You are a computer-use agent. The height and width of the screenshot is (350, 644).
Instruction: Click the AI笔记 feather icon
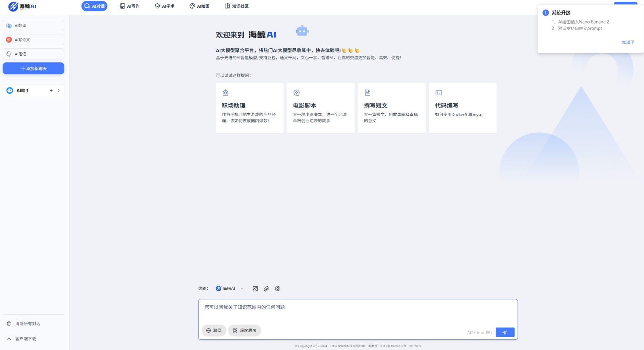click(x=9, y=54)
